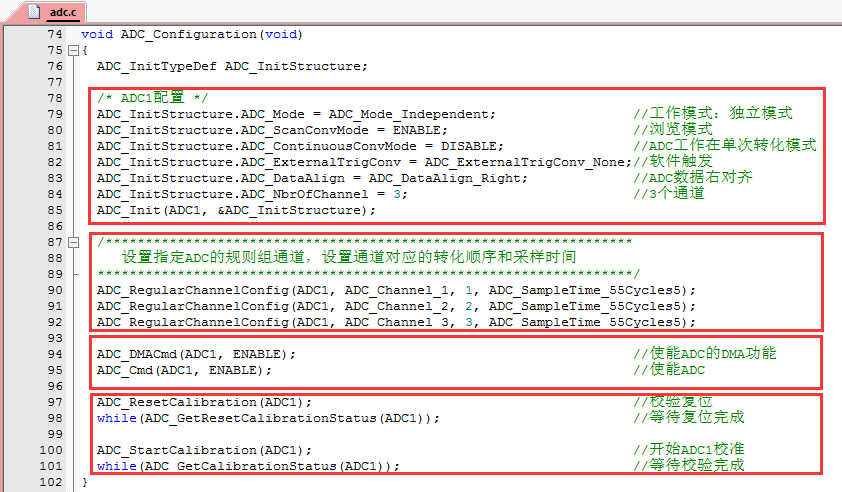Click the while keyword on line 101

point(116,466)
